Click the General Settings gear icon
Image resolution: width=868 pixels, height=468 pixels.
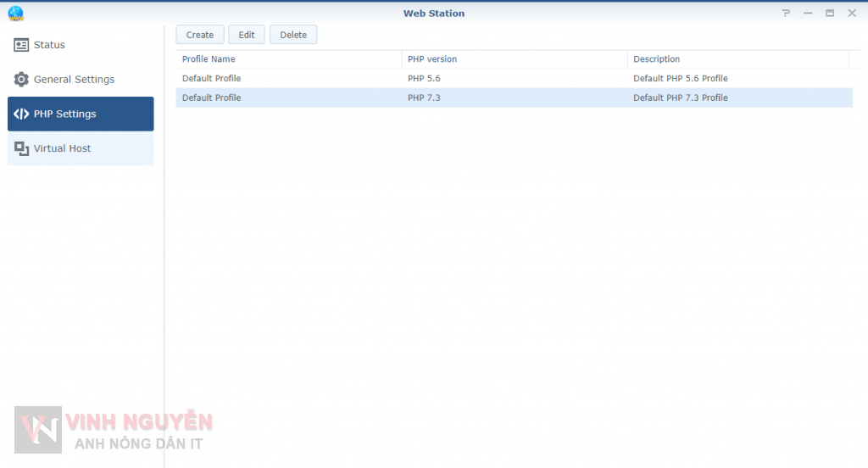(21, 80)
